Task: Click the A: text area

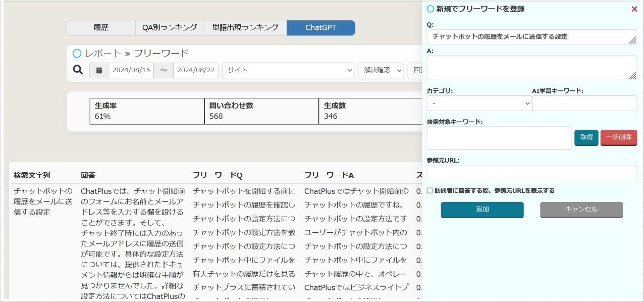Action: click(532, 68)
